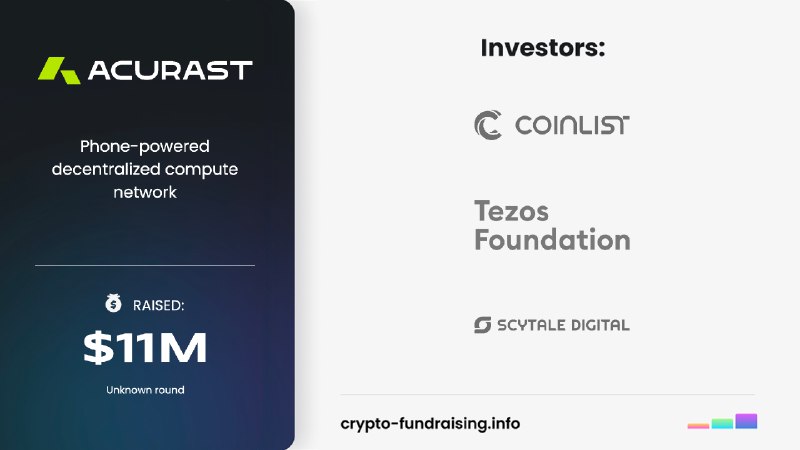Screen dimensions: 800x450
Task: Visit the crypto-fundraising.info link
Action: pyautogui.click(x=430, y=423)
